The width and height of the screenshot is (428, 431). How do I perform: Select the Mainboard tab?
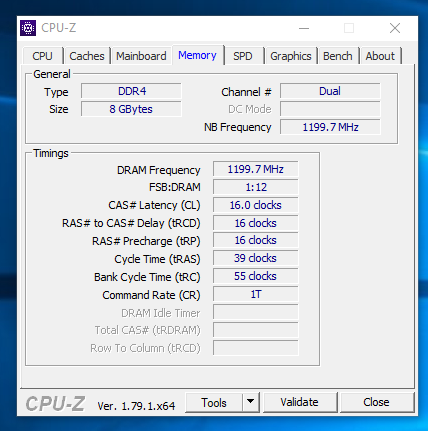[x=141, y=56]
